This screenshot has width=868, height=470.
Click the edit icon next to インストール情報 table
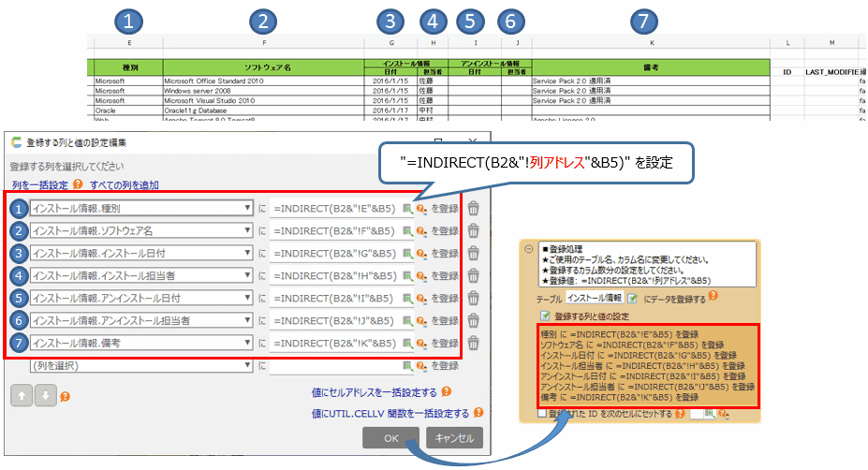tap(632, 298)
